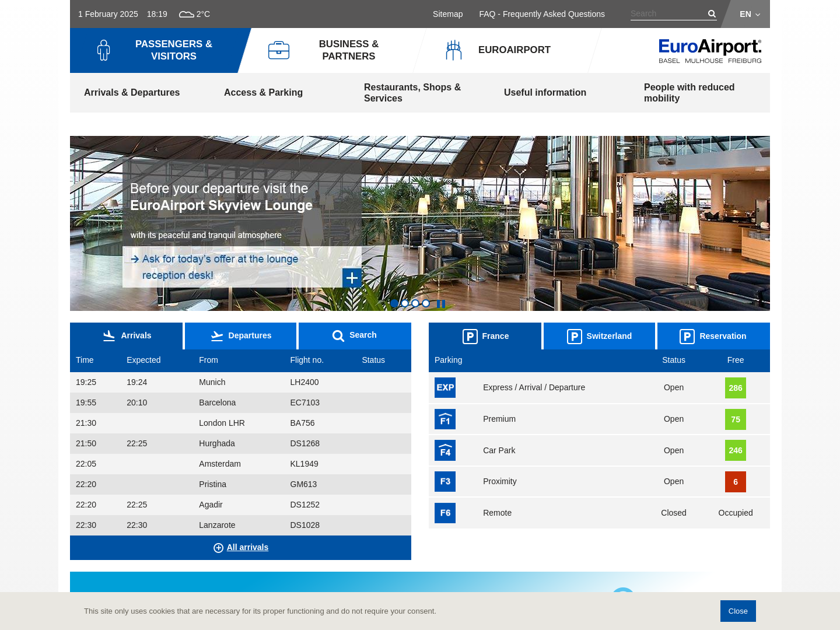The image size is (840, 630).
Task: Click the search magnifier icon in header
Action: (x=712, y=14)
